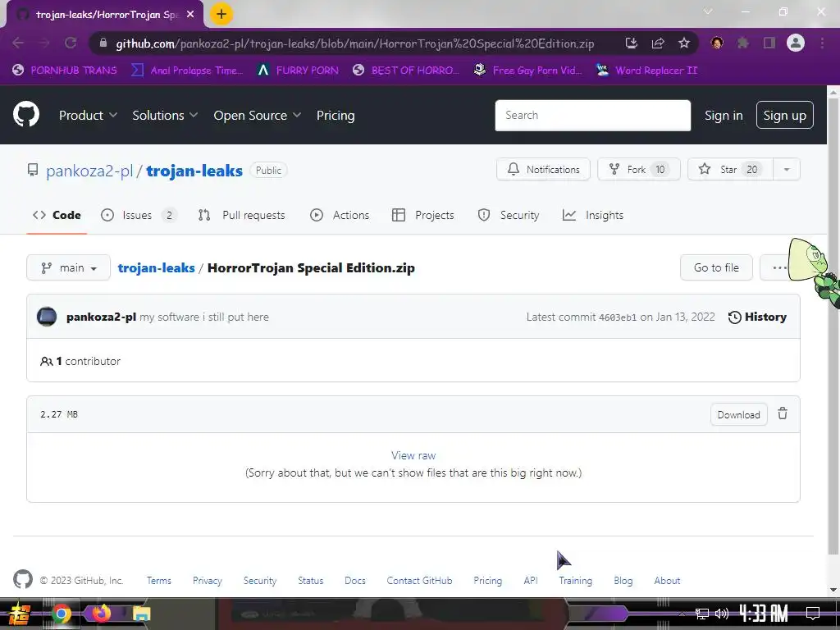Open the footer About link
This screenshot has height=630, width=840.
(x=667, y=581)
